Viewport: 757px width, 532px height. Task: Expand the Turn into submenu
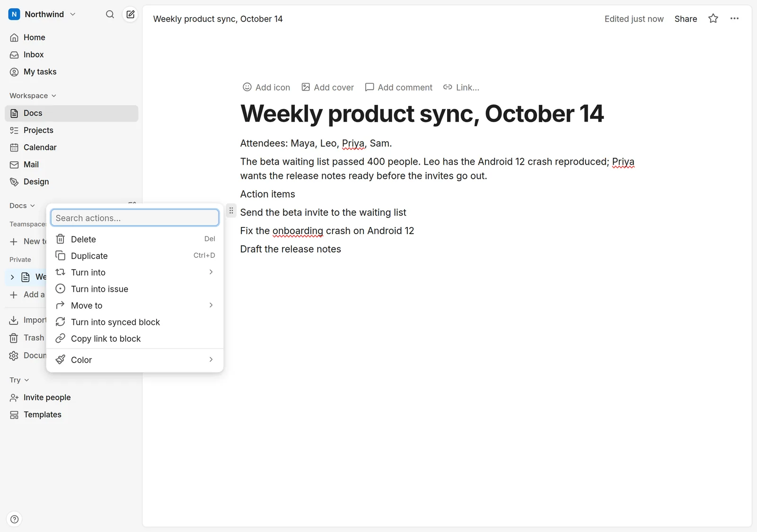tap(135, 272)
